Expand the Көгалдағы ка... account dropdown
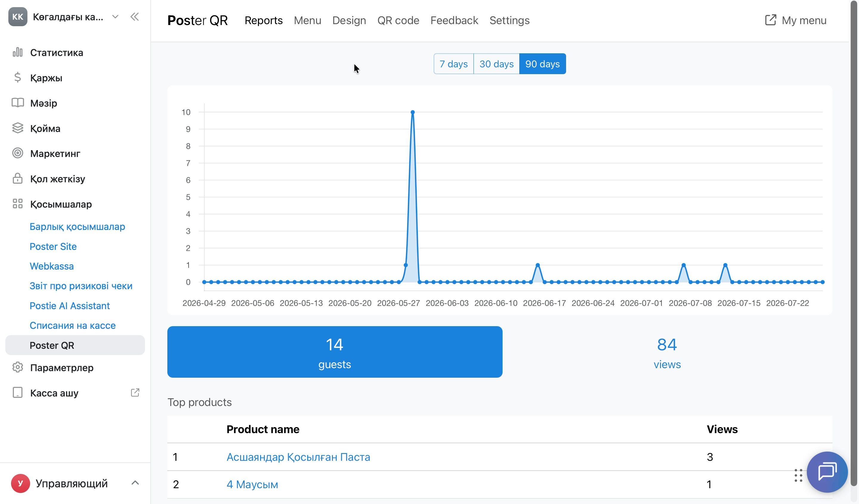 tap(115, 17)
